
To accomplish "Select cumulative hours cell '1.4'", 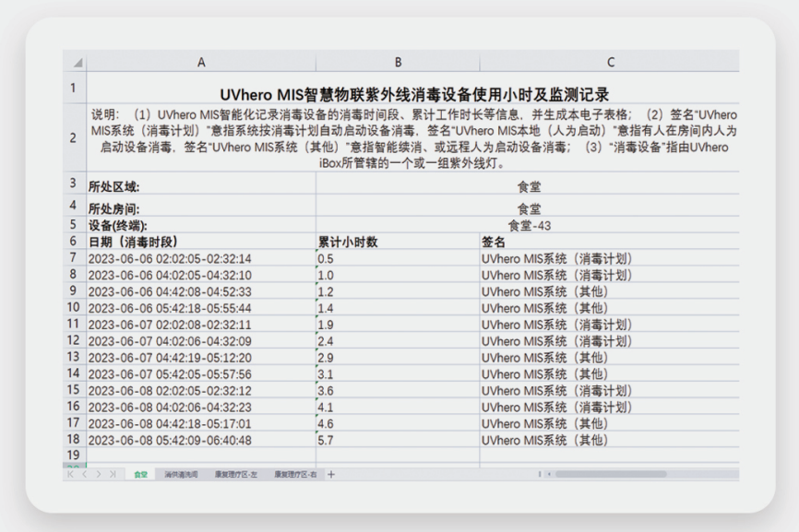I will click(x=398, y=308).
